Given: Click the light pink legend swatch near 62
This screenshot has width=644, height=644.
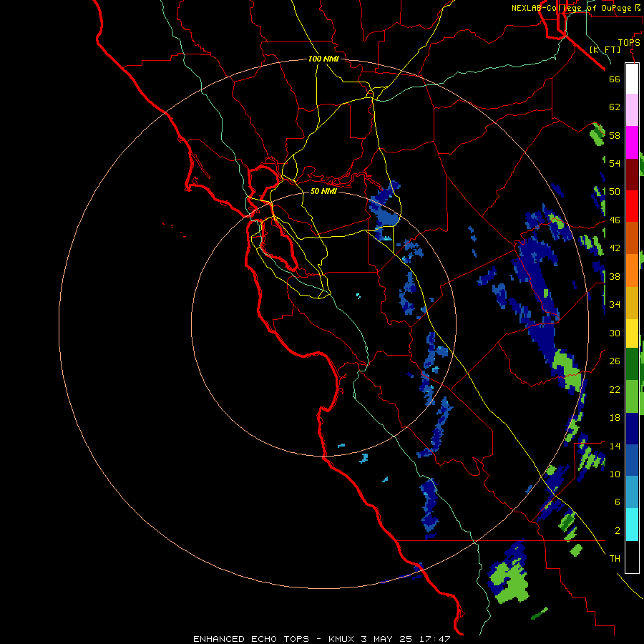Looking at the screenshot, I should pos(632,109).
